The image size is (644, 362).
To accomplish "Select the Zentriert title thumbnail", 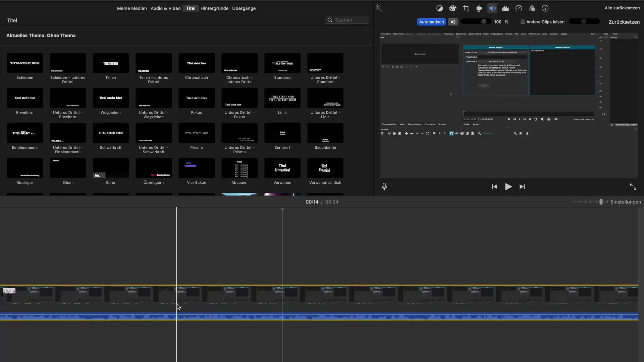I will pyautogui.click(x=282, y=133).
